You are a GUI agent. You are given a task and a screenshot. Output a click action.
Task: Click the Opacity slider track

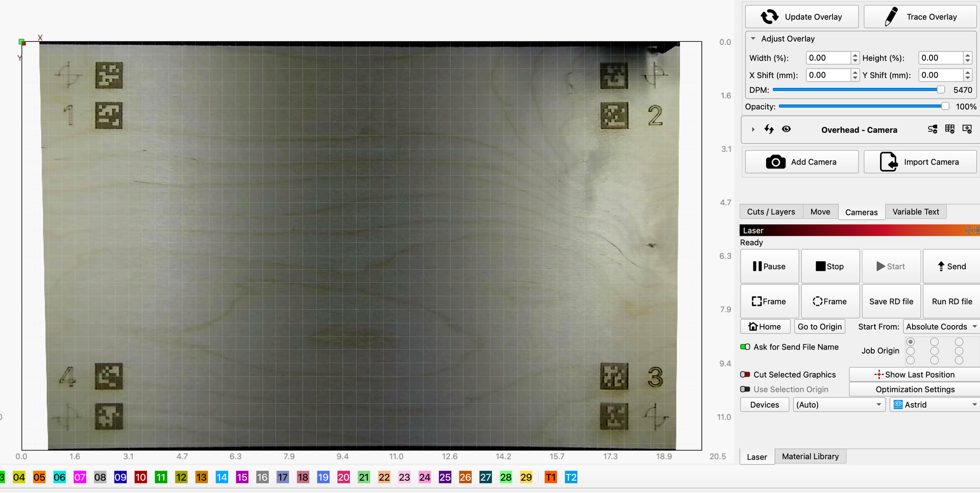click(x=863, y=106)
